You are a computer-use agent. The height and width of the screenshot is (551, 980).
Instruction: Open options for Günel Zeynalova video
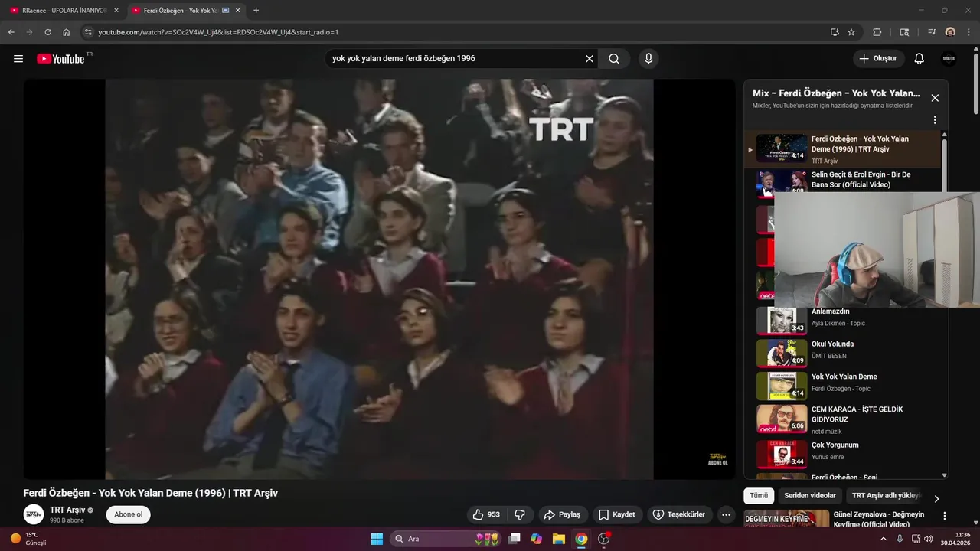click(945, 516)
